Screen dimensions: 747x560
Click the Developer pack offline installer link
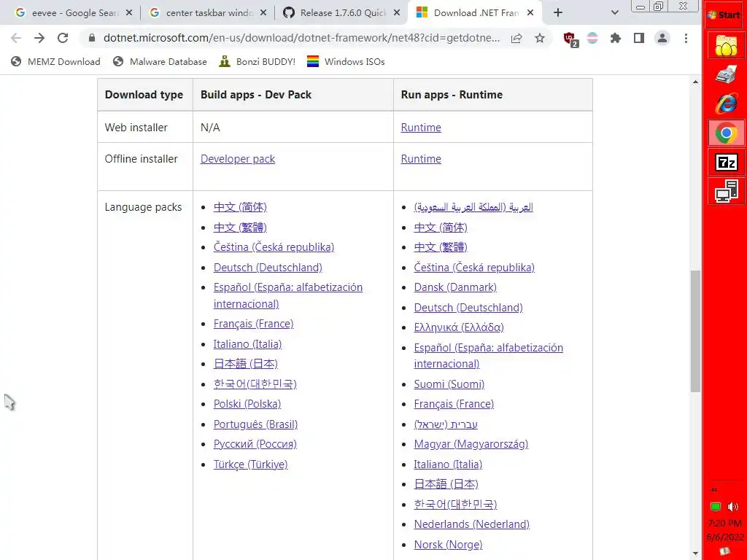pos(237,159)
